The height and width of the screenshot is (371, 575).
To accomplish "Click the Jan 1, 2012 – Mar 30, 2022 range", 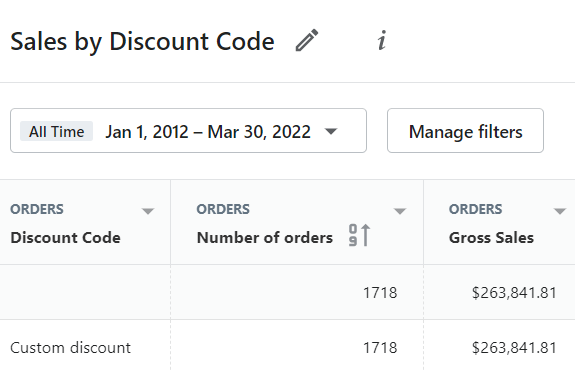I will 208,132.
